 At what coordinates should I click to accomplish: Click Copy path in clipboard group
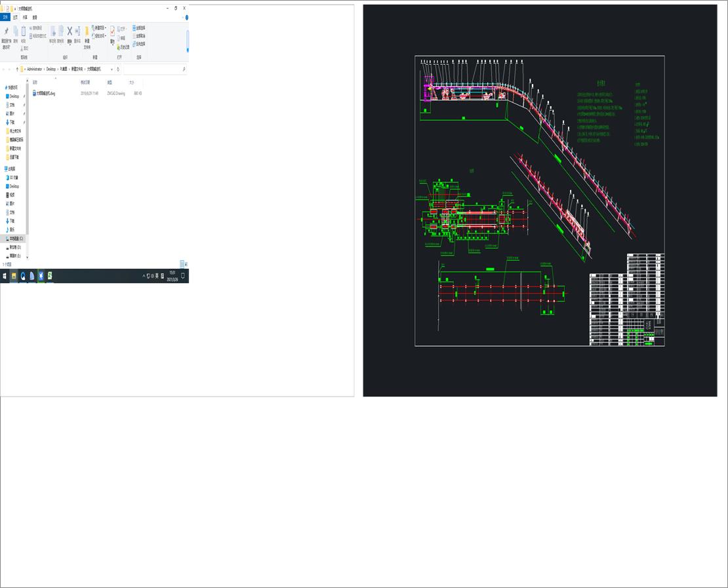click(x=36, y=28)
